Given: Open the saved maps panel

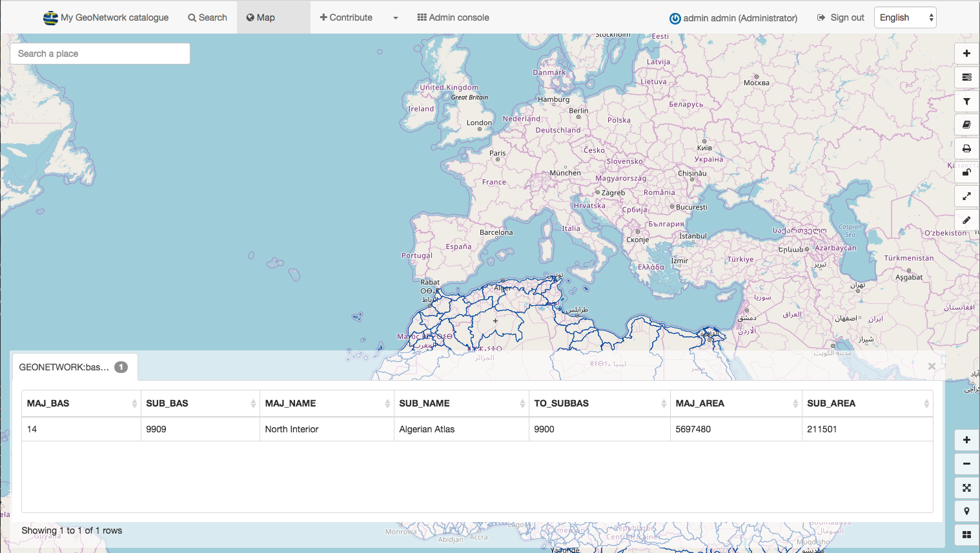Looking at the screenshot, I should pos(966,124).
